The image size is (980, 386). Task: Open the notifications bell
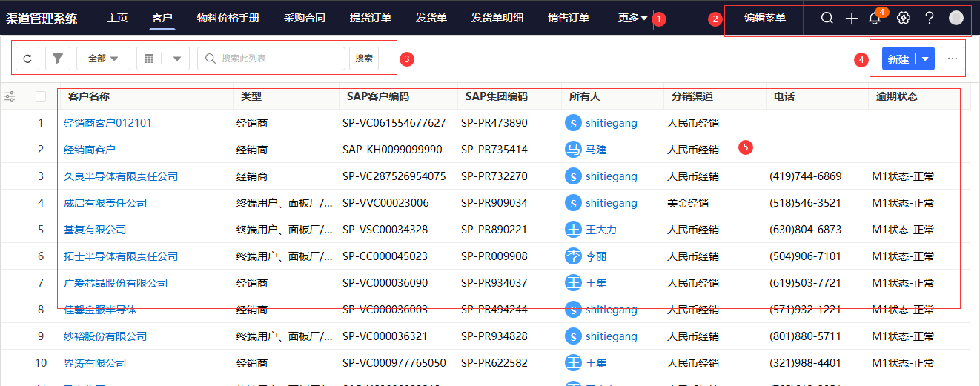875,19
